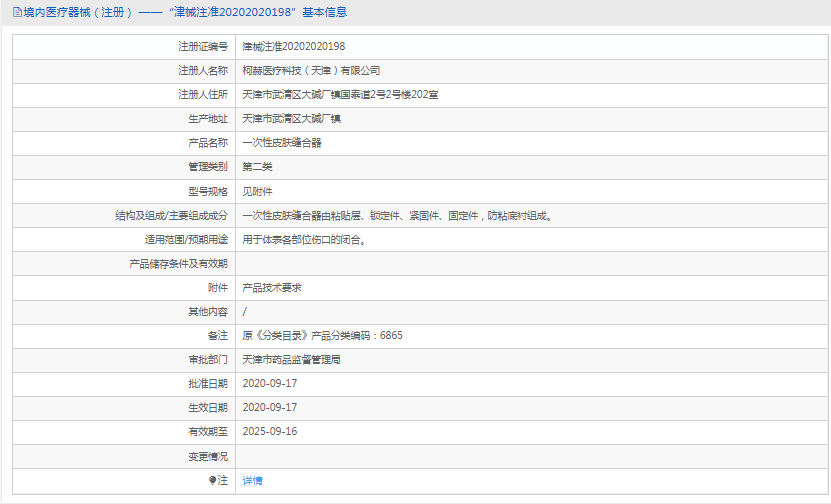Click the 注册证编号 label

(x=203, y=47)
